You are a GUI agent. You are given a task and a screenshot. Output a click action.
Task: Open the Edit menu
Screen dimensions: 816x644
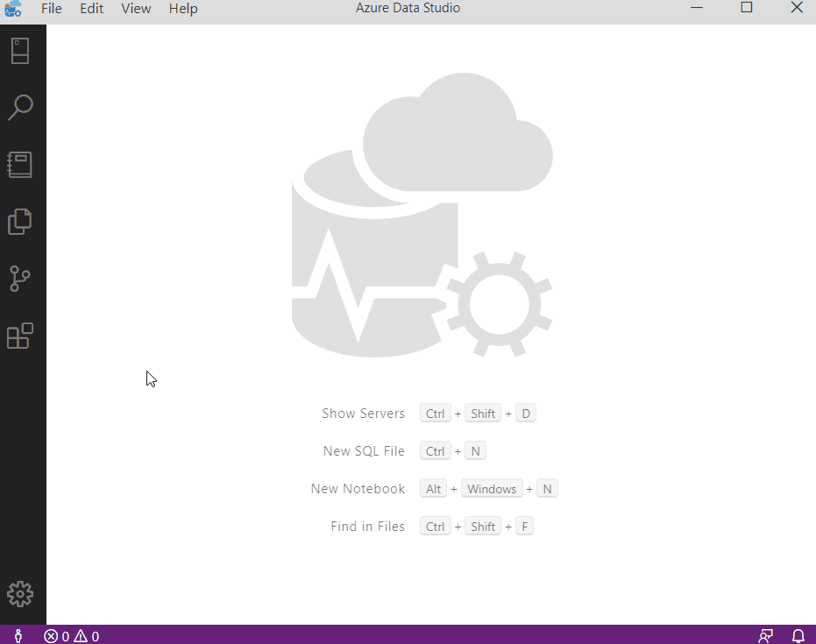[91, 9]
